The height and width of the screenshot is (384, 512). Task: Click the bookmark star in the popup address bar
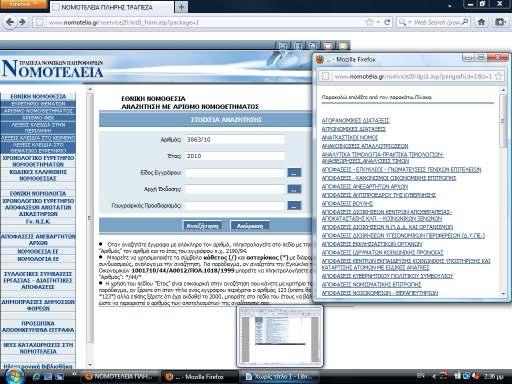[x=499, y=76]
